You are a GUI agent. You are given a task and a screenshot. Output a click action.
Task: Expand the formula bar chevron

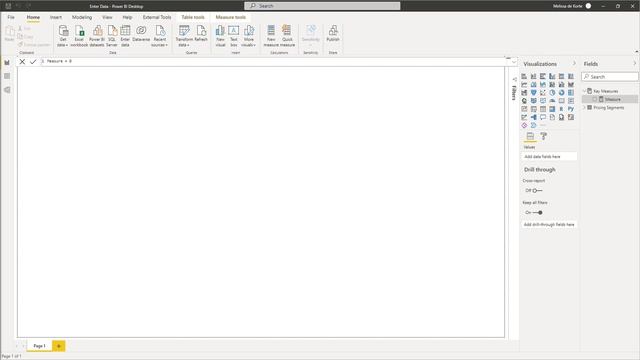point(513,62)
